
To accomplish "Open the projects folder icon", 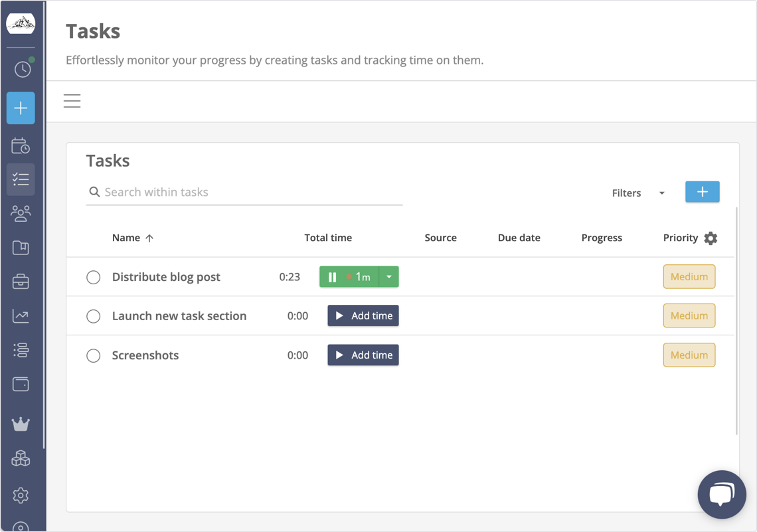I will click(21, 247).
